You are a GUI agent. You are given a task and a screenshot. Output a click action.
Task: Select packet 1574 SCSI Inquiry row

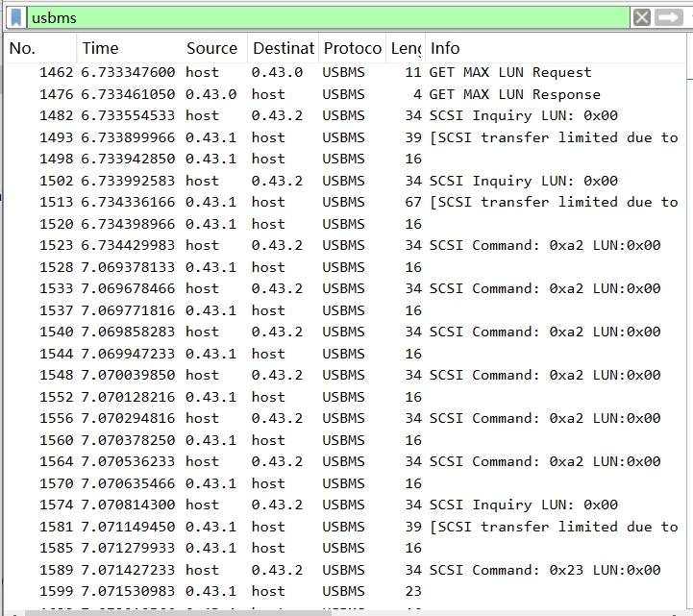click(x=346, y=505)
